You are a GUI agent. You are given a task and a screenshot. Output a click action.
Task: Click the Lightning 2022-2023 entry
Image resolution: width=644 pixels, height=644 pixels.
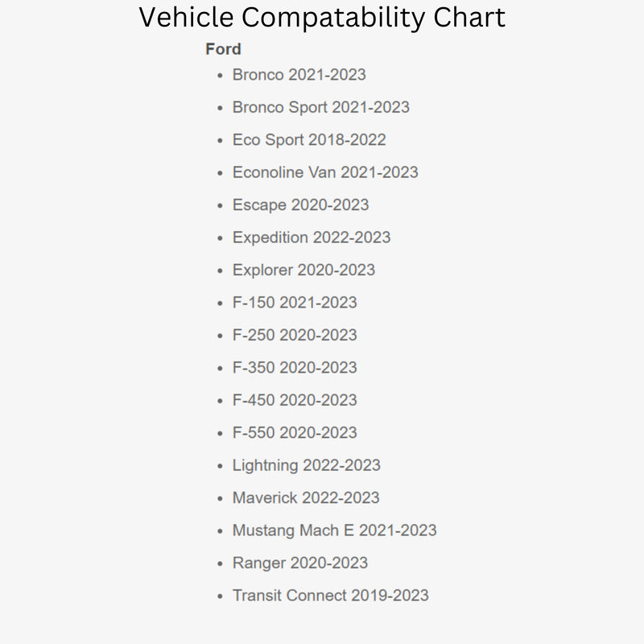[x=307, y=465]
